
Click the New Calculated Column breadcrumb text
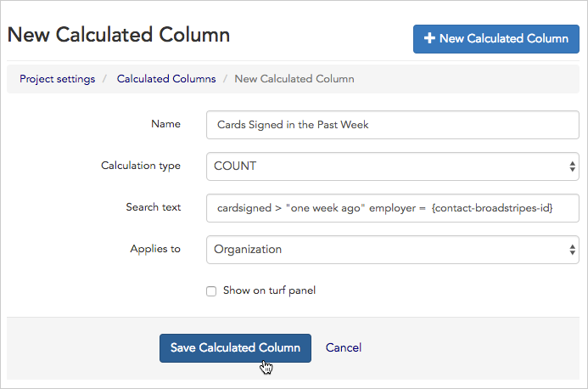click(294, 79)
